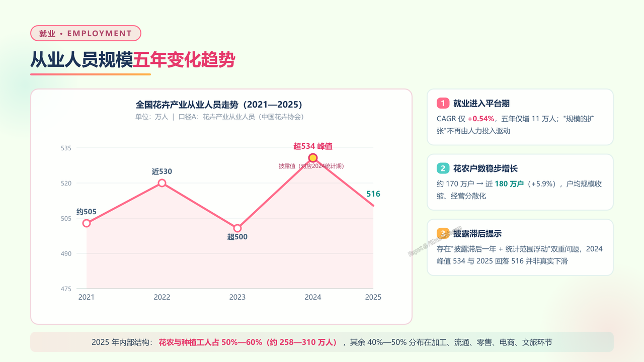This screenshot has width=644, height=362.
Task: Click the chart subtitle starting with 单位：万人
Action: coord(219,117)
